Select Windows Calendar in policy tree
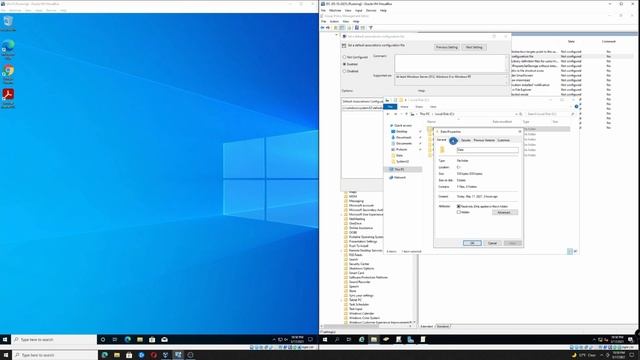The height and width of the screenshot is (360, 640). [362, 313]
